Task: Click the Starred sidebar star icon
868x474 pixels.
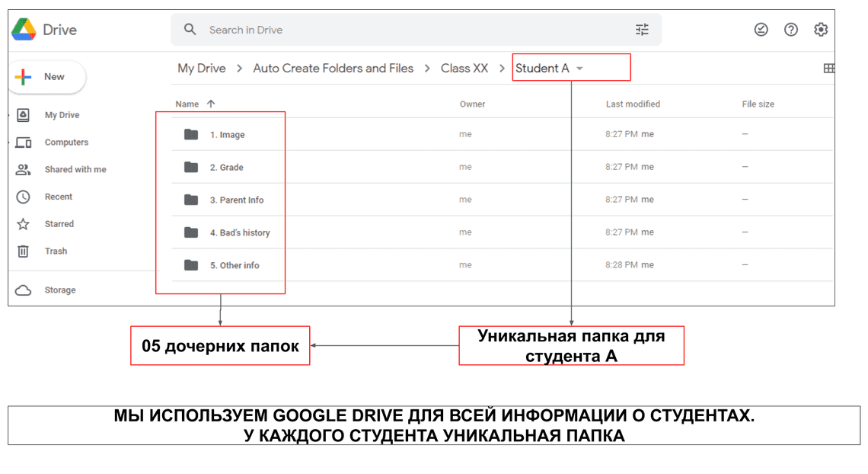Action: coord(24,224)
